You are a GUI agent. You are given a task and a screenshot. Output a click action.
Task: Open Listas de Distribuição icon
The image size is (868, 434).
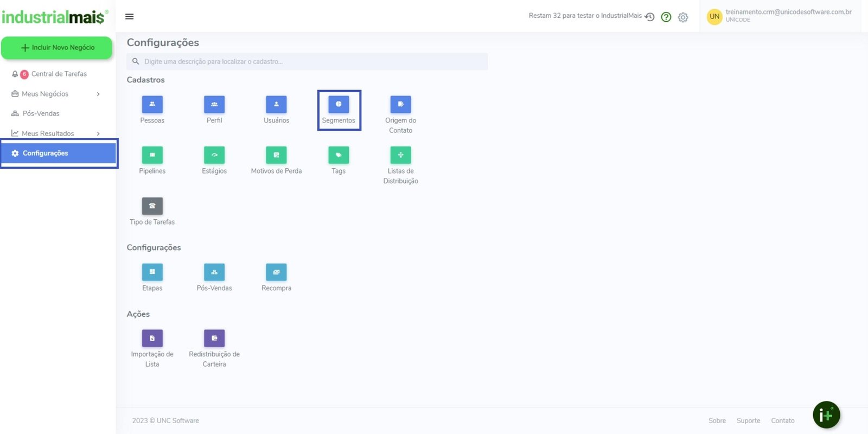click(x=400, y=155)
